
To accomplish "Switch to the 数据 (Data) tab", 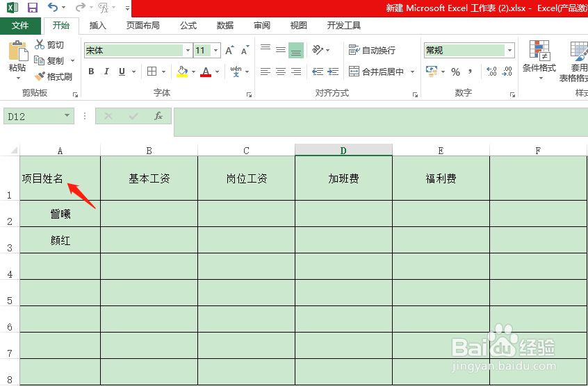I will (225, 26).
